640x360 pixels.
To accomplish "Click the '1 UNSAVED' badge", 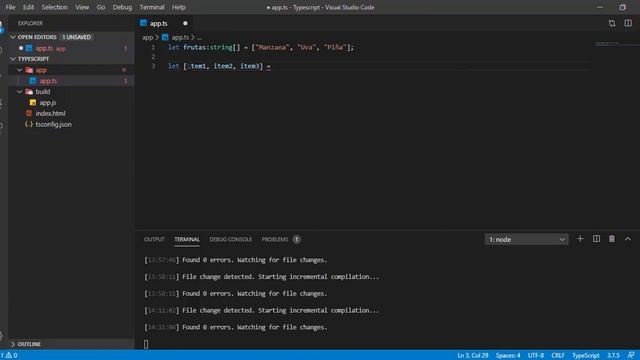I will click(76, 37).
